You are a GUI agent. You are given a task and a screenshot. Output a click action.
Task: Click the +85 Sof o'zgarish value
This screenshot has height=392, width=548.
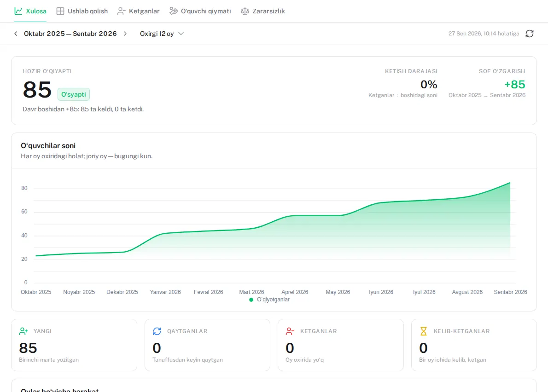point(515,85)
